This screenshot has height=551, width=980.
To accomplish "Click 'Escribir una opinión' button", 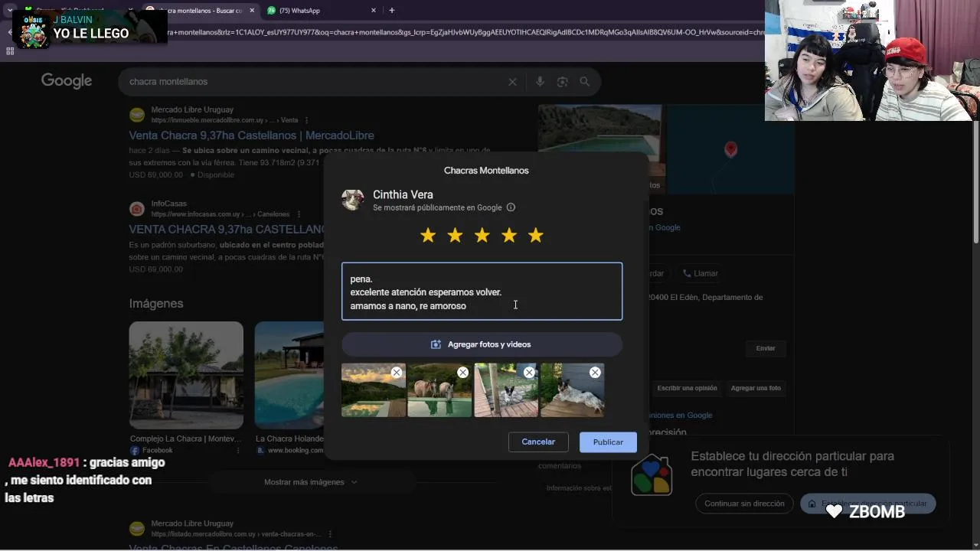I will click(x=687, y=388).
